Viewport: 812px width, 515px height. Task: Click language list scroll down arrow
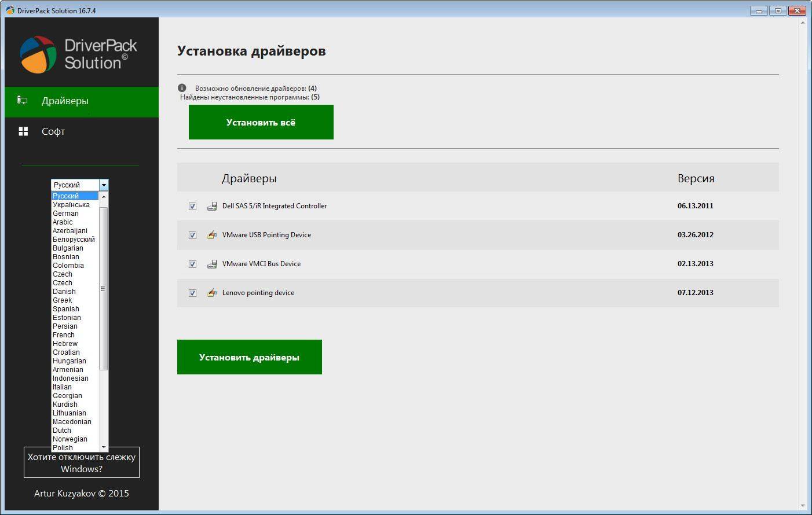(x=104, y=447)
